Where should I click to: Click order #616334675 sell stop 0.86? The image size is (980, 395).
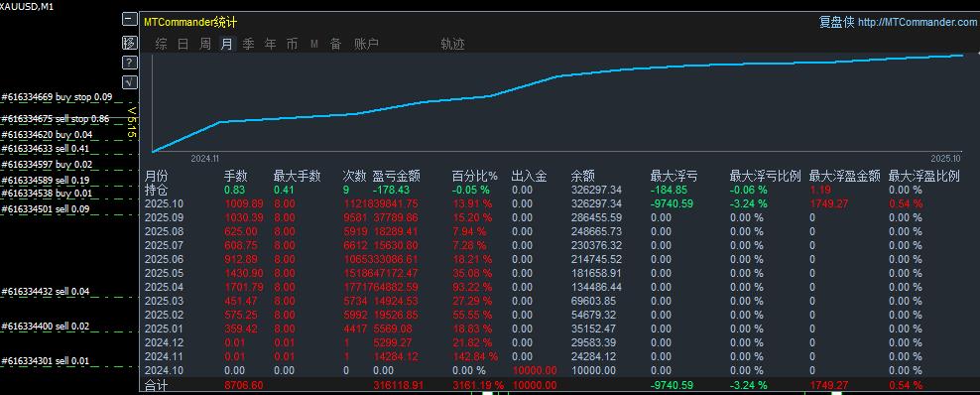click(55, 119)
